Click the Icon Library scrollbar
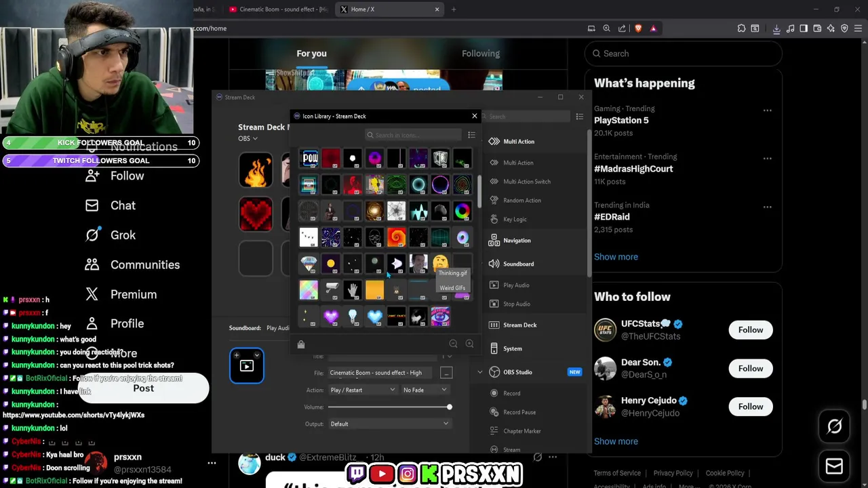Screen dimensions: 868x488 click(x=480, y=192)
